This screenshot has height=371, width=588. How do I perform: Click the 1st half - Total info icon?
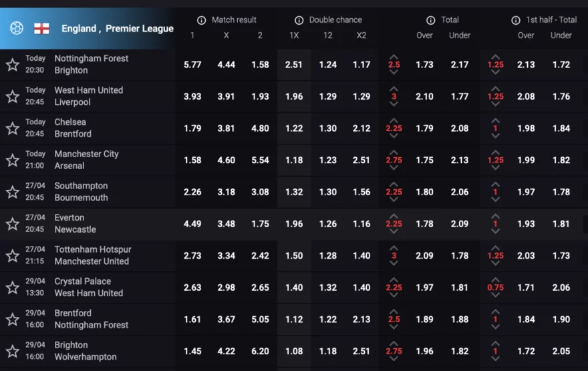pos(516,20)
